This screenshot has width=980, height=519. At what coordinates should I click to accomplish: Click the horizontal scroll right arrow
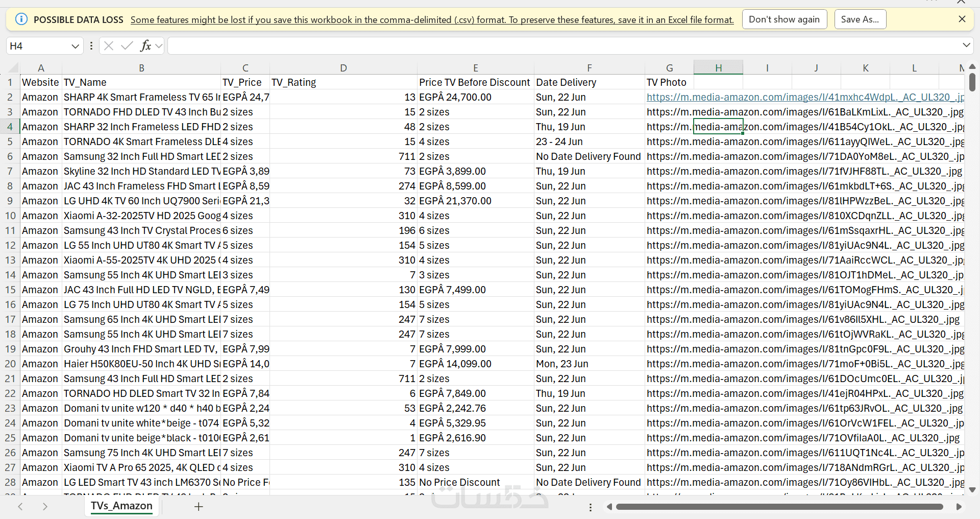(959, 507)
